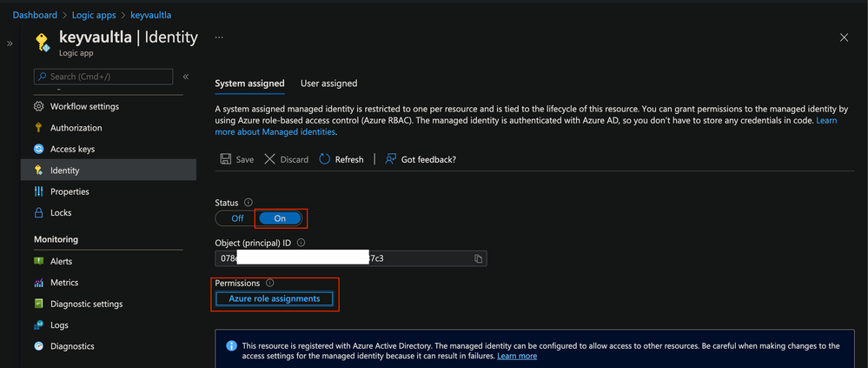
Task: Click the Identity sidebar item label
Action: tap(65, 171)
